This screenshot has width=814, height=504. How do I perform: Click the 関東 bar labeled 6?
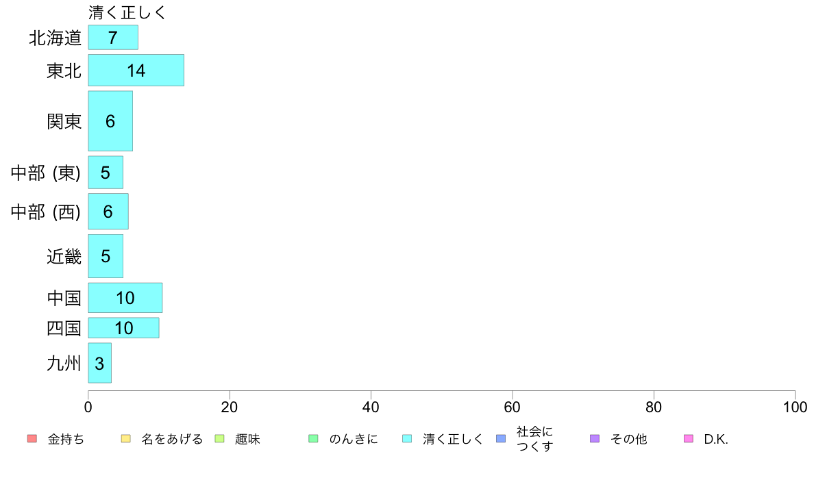click(x=110, y=121)
